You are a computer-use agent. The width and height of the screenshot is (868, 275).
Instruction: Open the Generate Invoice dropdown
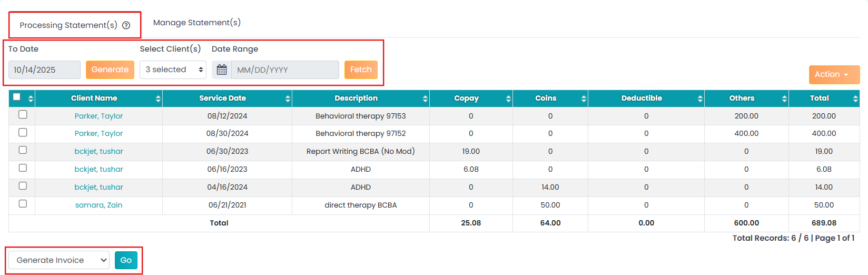(x=59, y=260)
